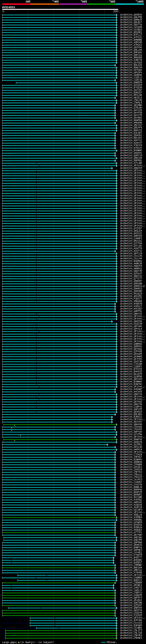The image size is (146, 644).
Task: Open hit UniRef100_A9PG45
Action: [x=131, y=42]
